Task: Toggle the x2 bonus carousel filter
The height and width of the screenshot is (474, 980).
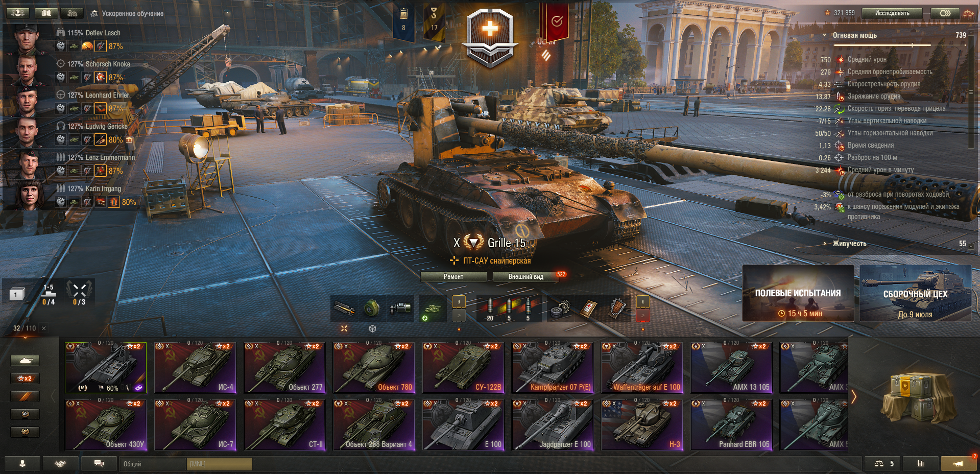Action: [25, 378]
